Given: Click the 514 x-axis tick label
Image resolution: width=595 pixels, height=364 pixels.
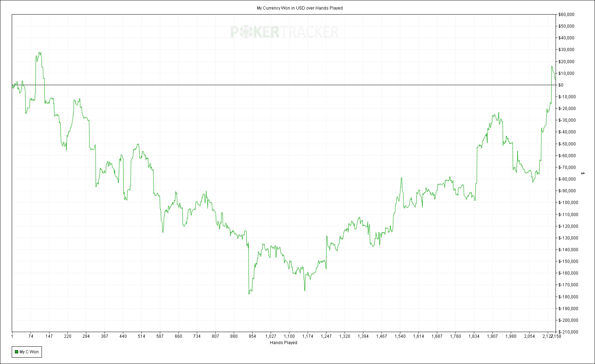Looking at the screenshot, I should pyautogui.click(x=141, y=336).
